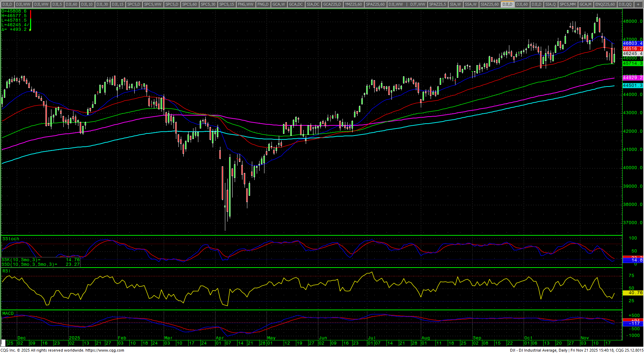This screenshot has height=353, width=644.
Task: Click the yellow arrow under the OHLC readout
Action: 30,29
